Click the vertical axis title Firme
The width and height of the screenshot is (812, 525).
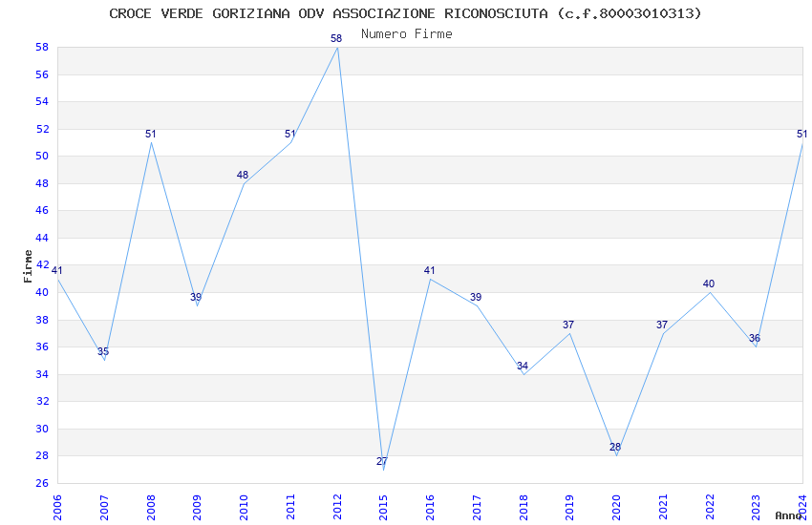pyautogui.click(x=28, y=266)
